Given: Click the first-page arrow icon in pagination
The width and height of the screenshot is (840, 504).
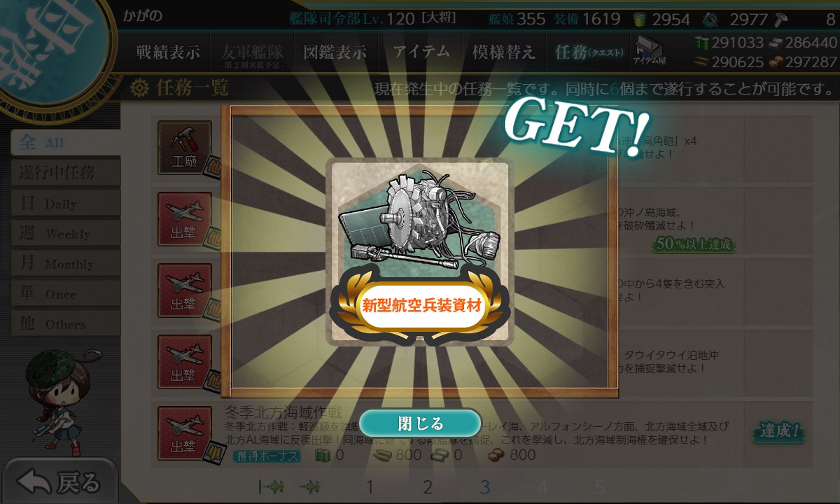Looking at the screenshot, I should click(x=271, y=486).
